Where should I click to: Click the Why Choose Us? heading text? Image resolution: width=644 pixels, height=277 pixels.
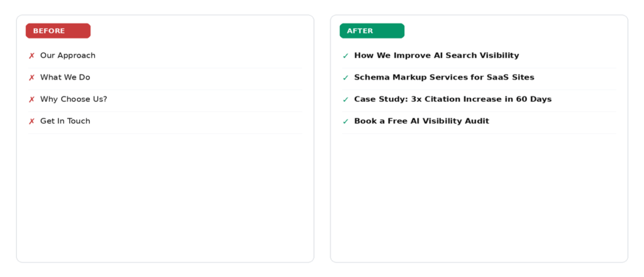point(74,99)
